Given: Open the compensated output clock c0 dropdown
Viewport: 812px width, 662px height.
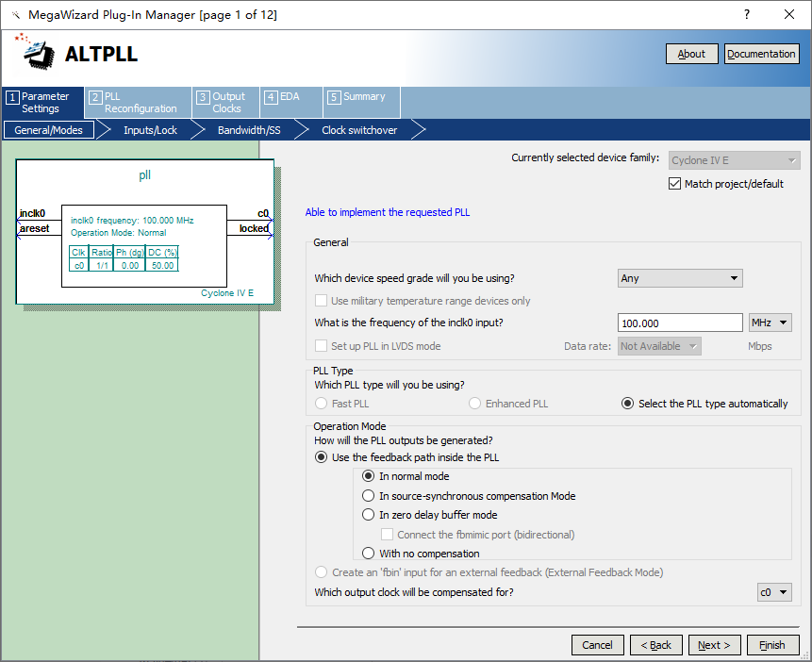Looking at the screenshot, I should click(x=774, y=592).
